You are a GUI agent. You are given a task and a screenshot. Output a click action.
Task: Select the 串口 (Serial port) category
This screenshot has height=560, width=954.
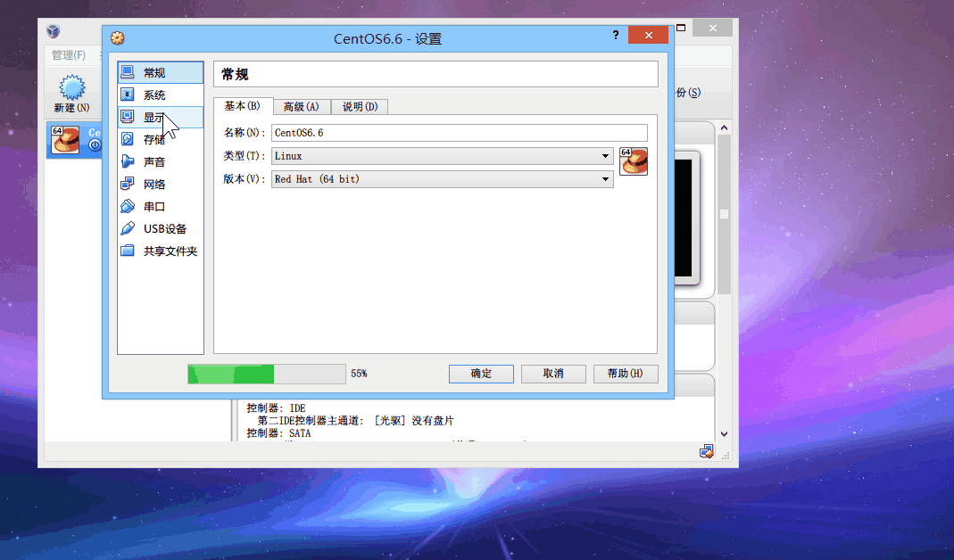pos(153,207)
